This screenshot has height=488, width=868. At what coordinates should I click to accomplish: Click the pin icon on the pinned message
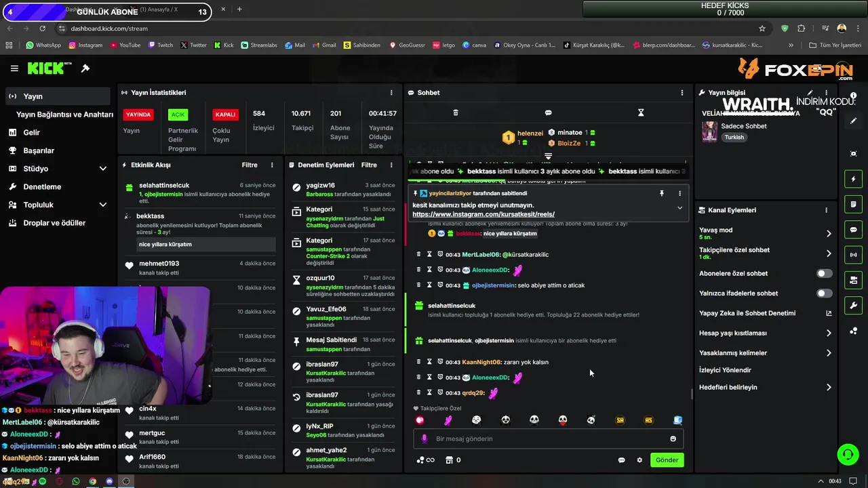point(661,193)
